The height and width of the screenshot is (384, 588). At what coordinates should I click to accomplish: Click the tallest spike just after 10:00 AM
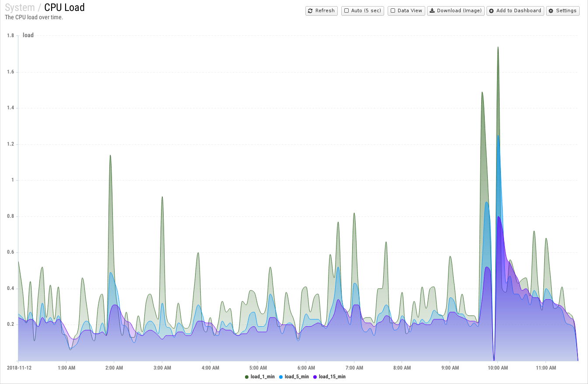498,48
